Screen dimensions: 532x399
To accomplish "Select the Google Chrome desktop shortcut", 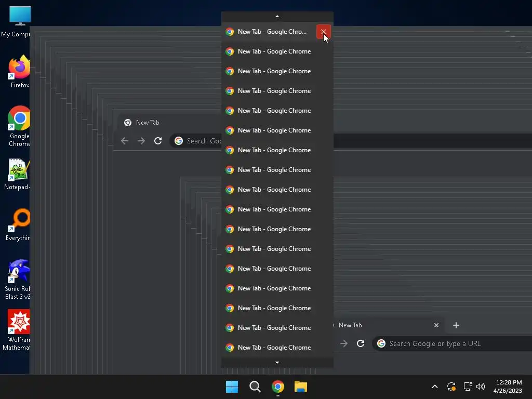I will click(x=19, y=127).
